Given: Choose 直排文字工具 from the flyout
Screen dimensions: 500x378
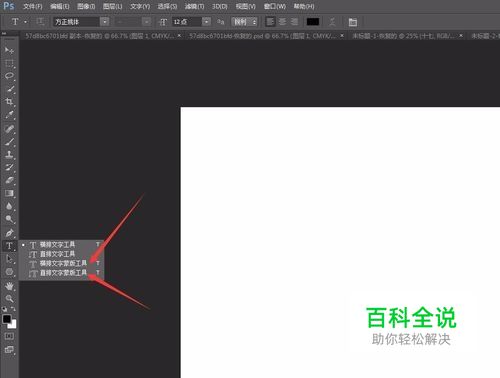Looking at the screenshot, I should [61, 254].
